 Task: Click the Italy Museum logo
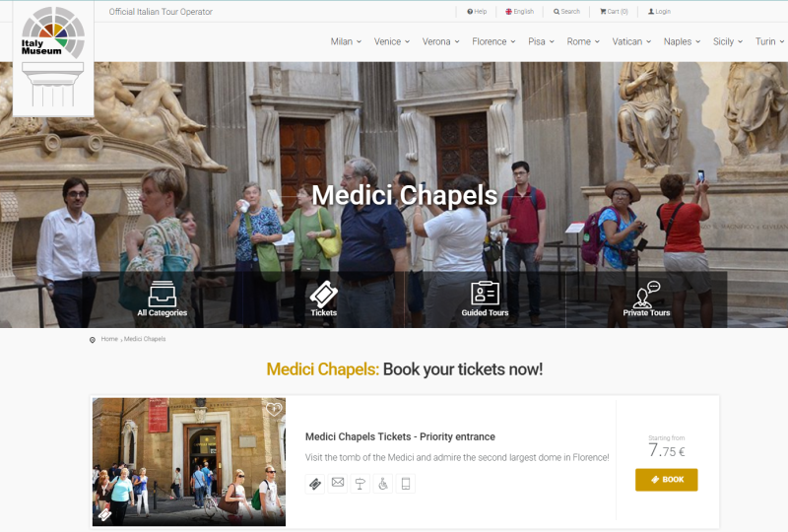(53, 58)
